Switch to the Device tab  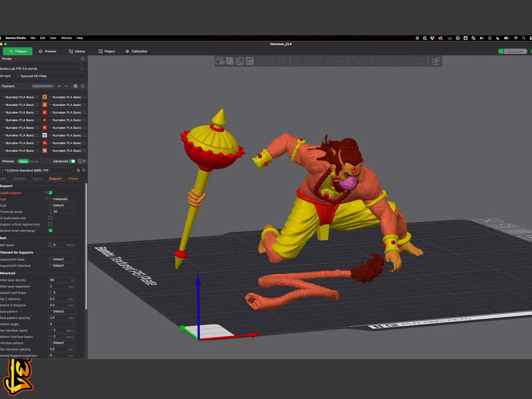pyautogui.click(x=77, y=52)
